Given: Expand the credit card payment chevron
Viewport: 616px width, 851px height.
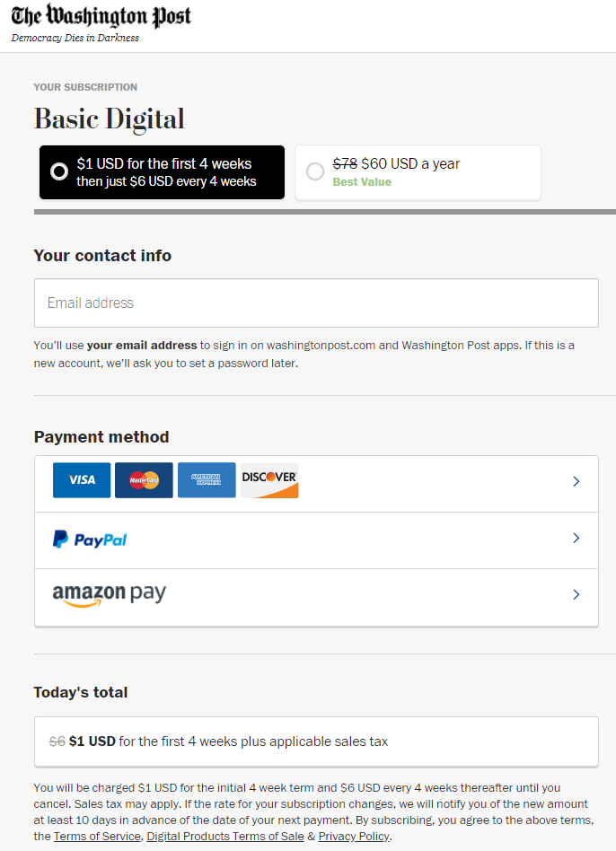Looking at the screenshot, I should pyautogui.click(x=576, y=481).
